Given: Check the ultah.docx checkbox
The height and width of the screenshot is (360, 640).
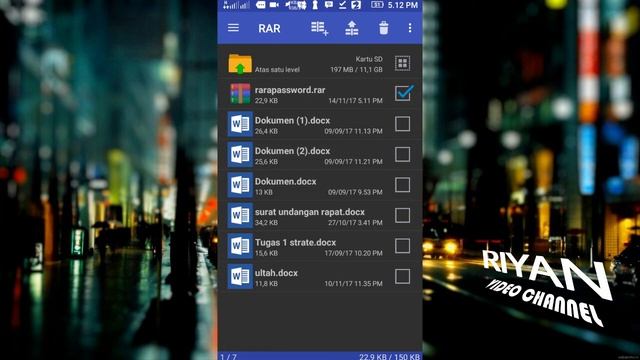Looking at the screenshot, I should click(x=402, y=276).
